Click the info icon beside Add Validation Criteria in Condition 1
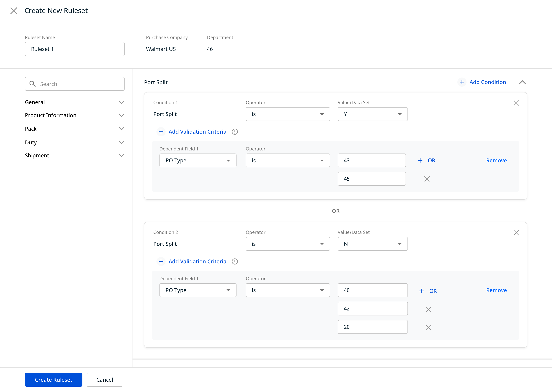The image size is (552, 392). tap(235, 131)
